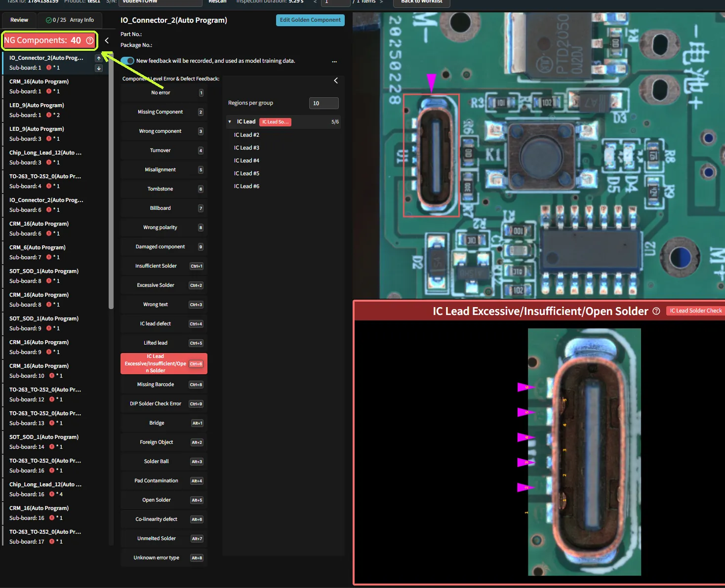
Task: Click the outlined connector in PCB overview
Action: coord(432,156)
